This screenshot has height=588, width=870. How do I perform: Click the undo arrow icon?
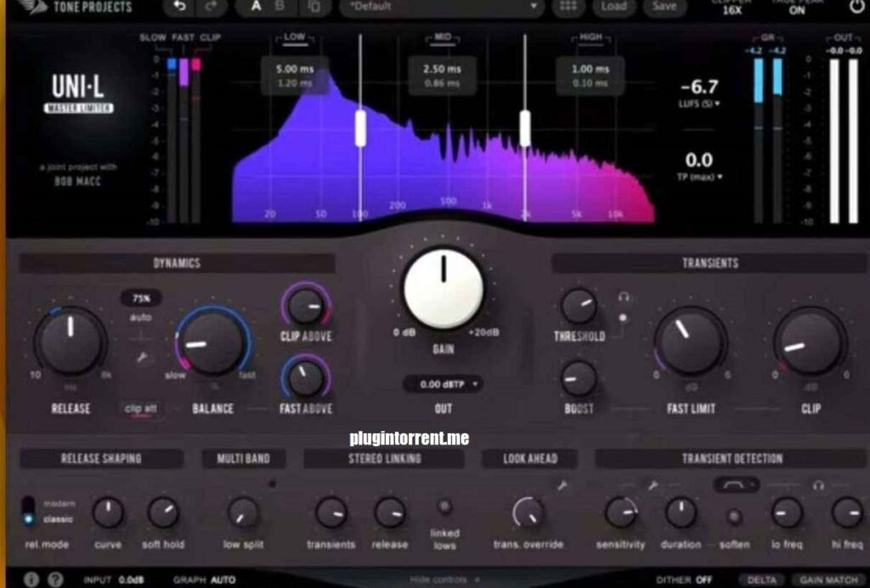(178, 7)
